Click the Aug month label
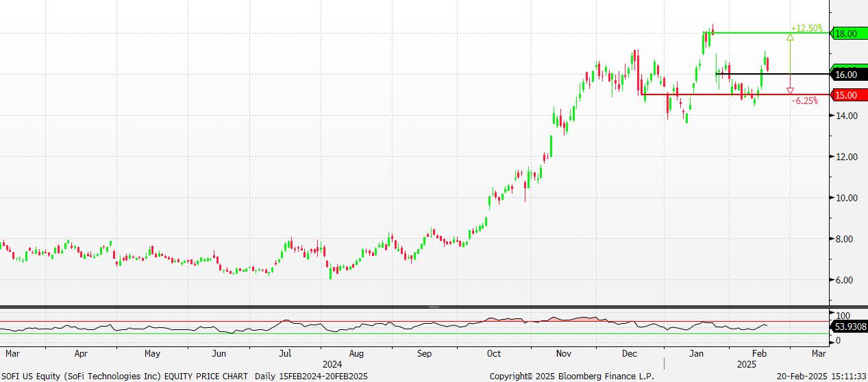868x382 pixels. (x=356, y=354)
